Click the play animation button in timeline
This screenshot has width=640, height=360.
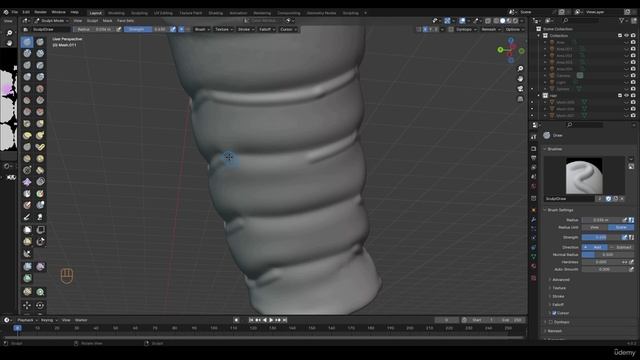tap(271, 320)
